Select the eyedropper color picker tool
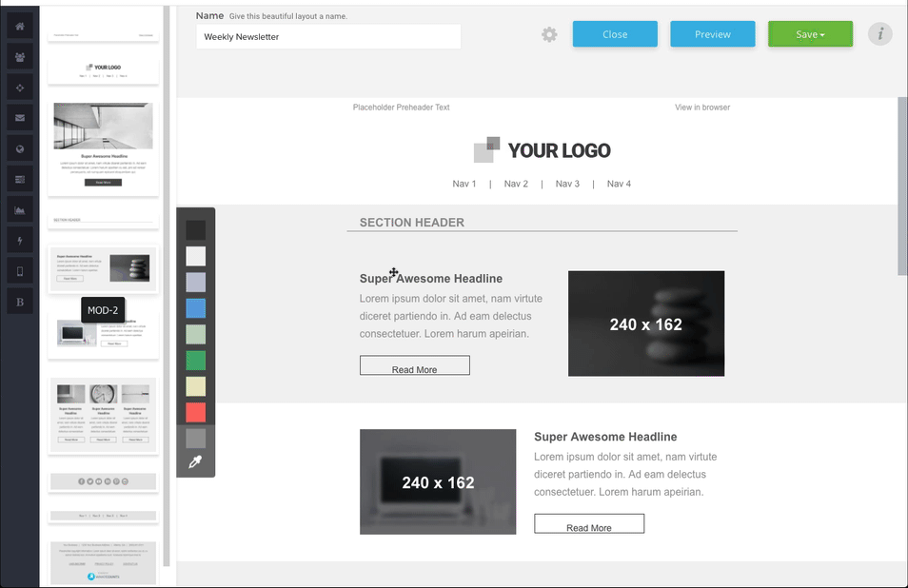The height and width of the screenshot is (588, 908). coord(195,462)
